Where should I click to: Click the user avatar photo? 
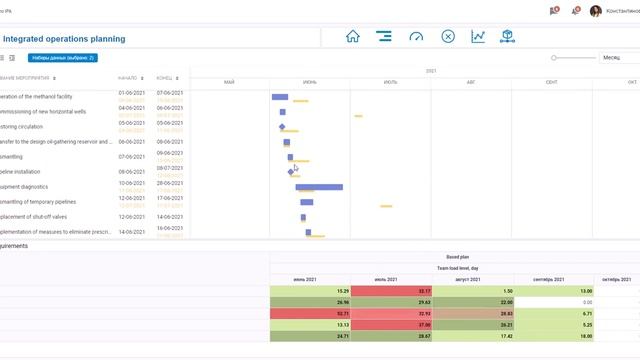point(596,11)
